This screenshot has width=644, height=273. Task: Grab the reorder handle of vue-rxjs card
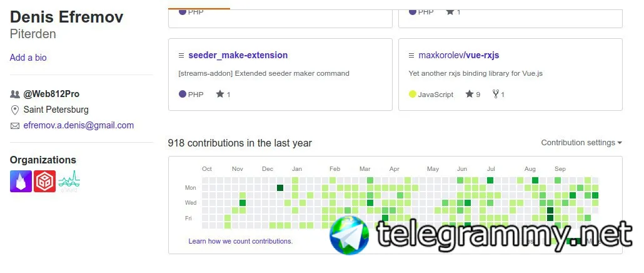click(x=411, y=56)
